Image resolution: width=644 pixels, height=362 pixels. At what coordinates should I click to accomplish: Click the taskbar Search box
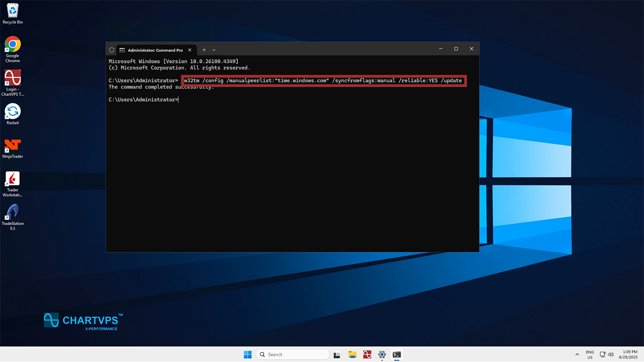[x=292, y=354]
